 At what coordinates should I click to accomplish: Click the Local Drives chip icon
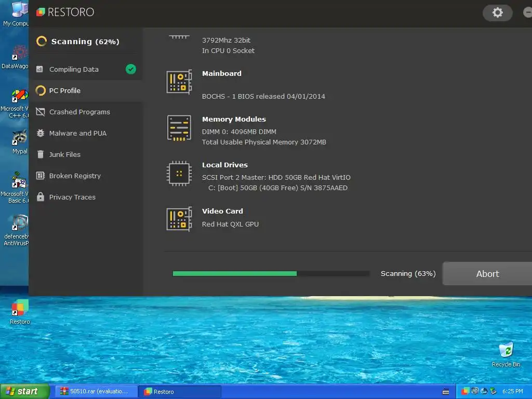(179, 174)
